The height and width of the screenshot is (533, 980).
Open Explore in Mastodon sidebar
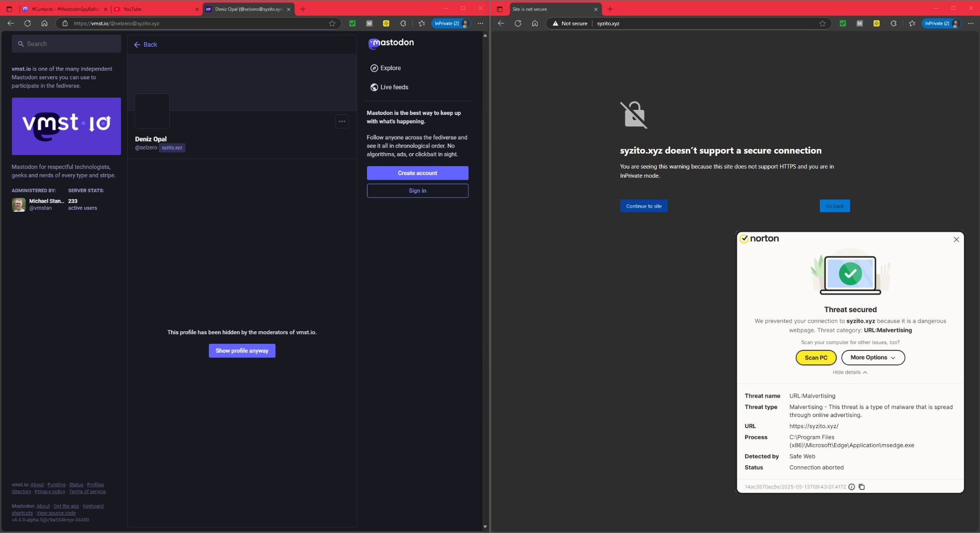pos(386,68)
